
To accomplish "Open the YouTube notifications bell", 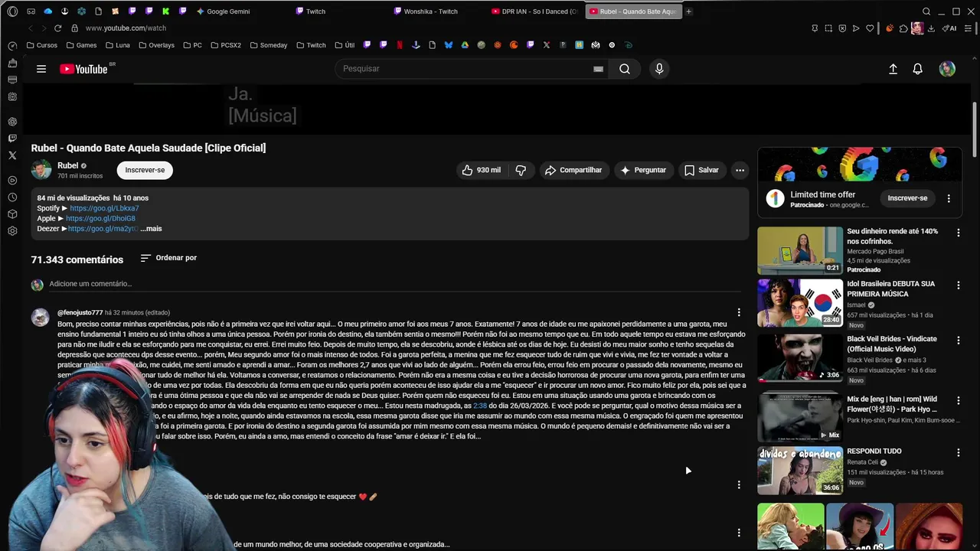I will pos(917,69).
